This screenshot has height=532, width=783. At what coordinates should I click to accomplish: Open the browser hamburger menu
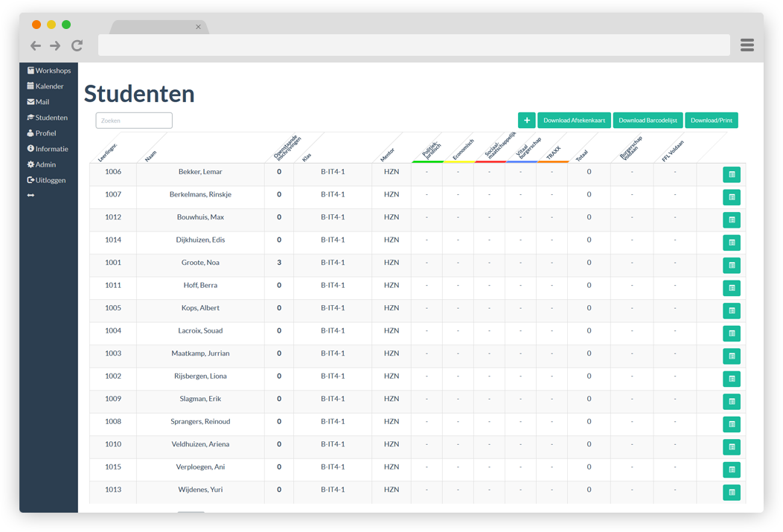(747, 45)
